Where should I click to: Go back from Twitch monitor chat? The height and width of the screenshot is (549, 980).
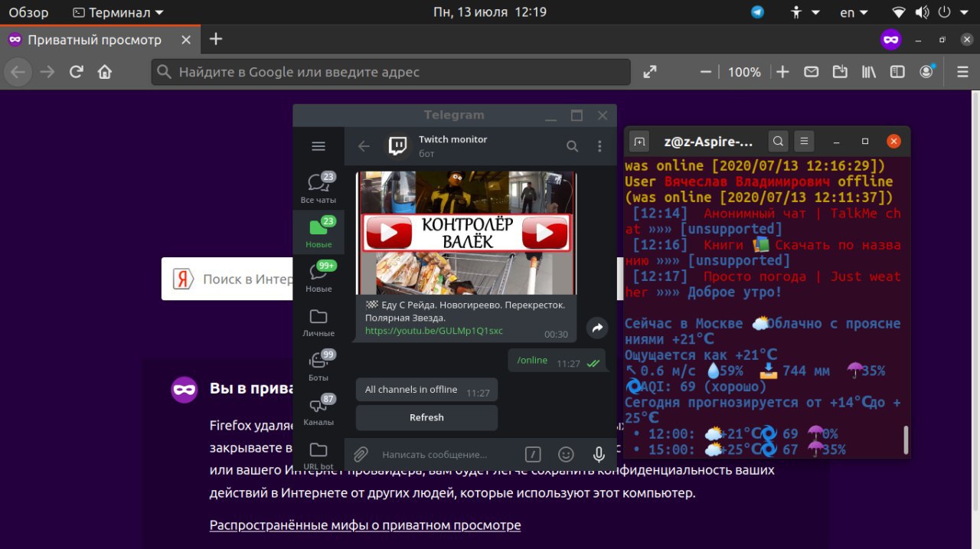(x=364, y=146)
